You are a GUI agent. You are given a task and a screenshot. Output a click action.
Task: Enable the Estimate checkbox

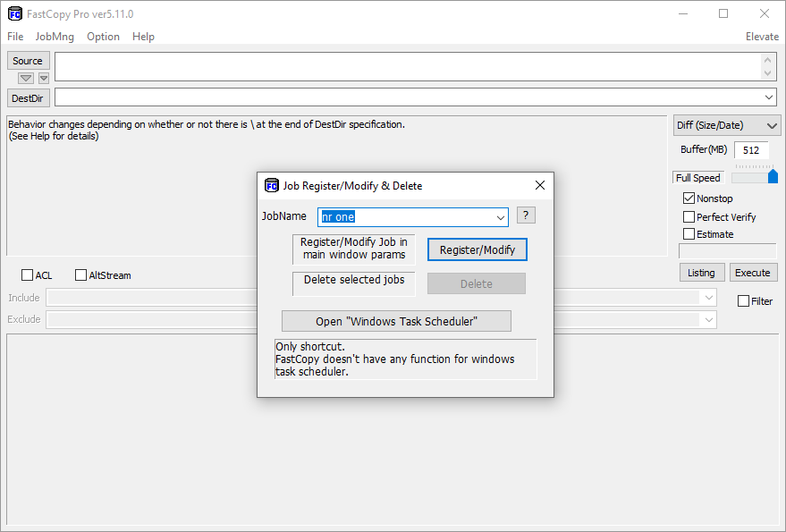point(689,234)
